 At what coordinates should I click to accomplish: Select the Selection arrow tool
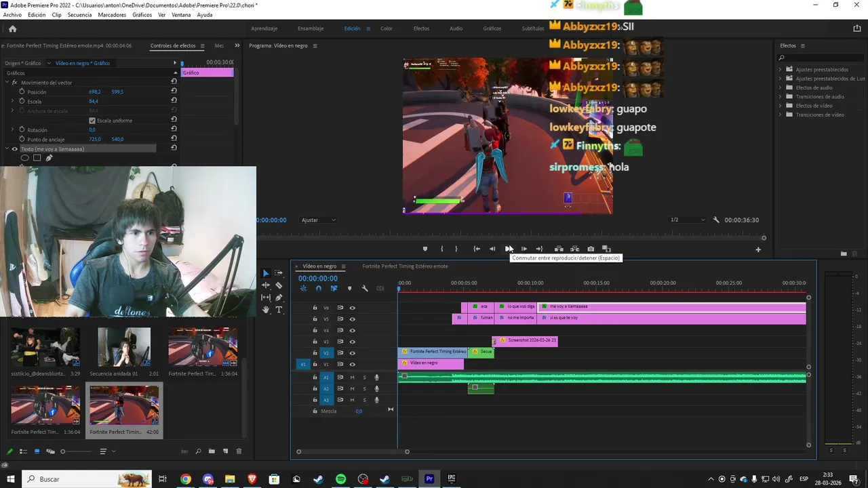pos(266,273)
